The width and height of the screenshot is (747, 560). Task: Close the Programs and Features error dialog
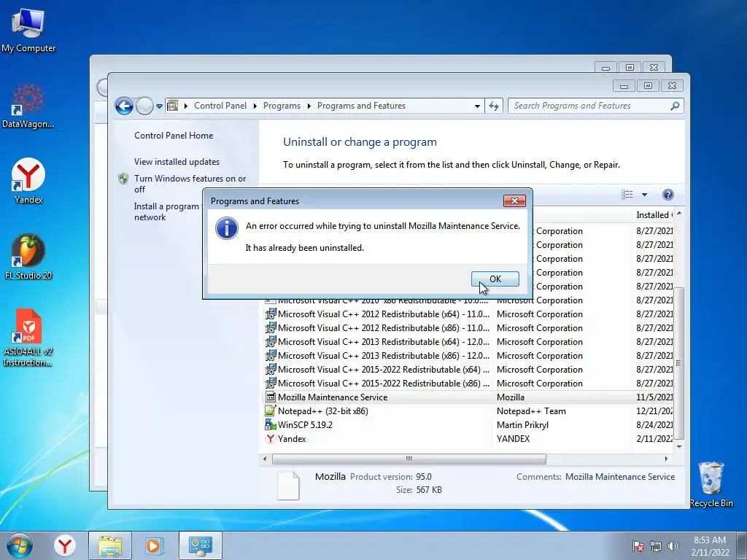(514, 201)
